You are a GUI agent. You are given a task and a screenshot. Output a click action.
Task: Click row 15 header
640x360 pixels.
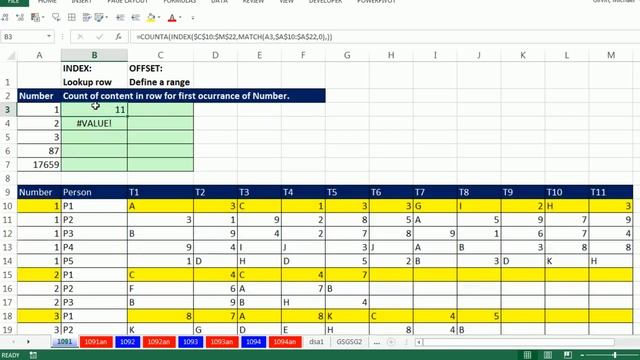click(8, 275)
